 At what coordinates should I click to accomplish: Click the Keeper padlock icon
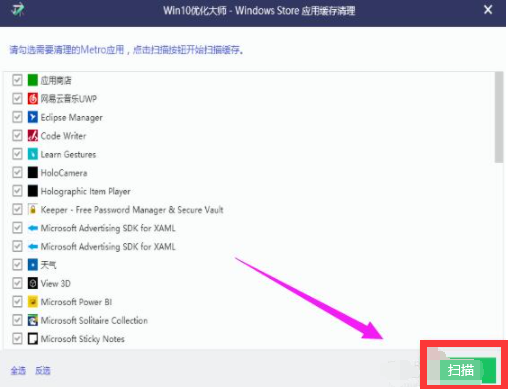coord(32,209)
